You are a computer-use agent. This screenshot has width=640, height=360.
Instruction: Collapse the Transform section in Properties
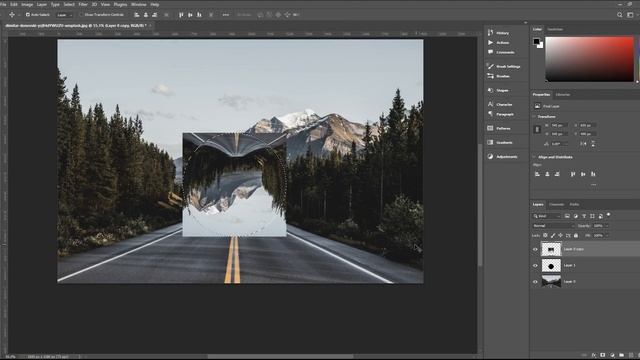click(x=534, y=117)
